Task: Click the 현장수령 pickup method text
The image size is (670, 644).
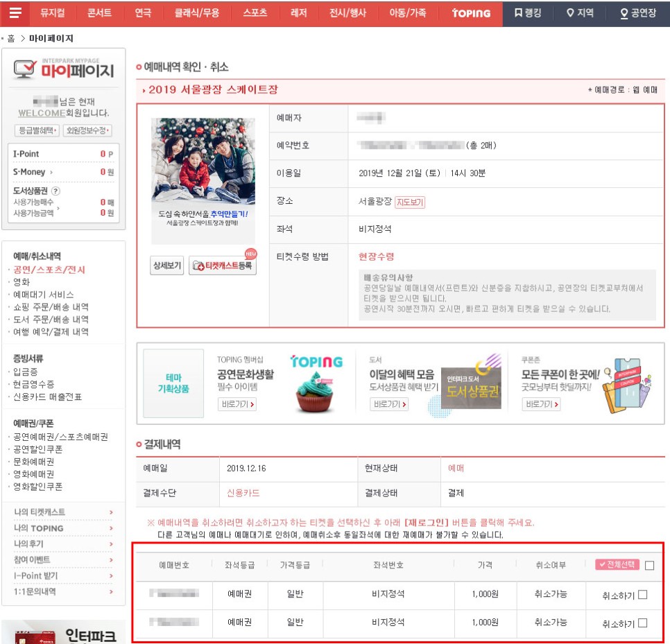Action: (x=377, y=256)
